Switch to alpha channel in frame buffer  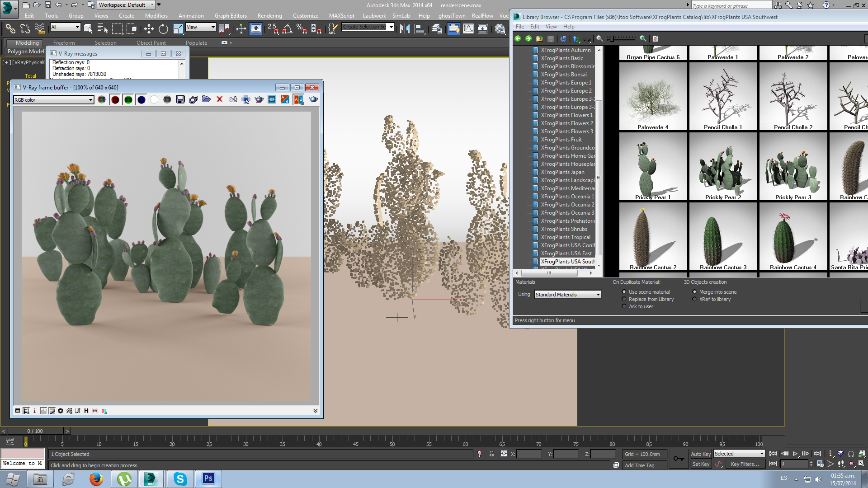click(154, 100)
